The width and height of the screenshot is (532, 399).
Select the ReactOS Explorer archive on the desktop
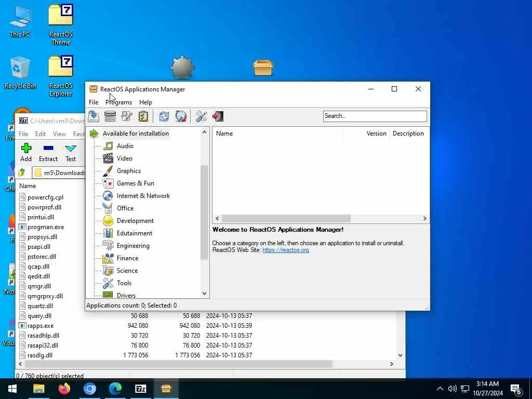(x=61, y=76)
